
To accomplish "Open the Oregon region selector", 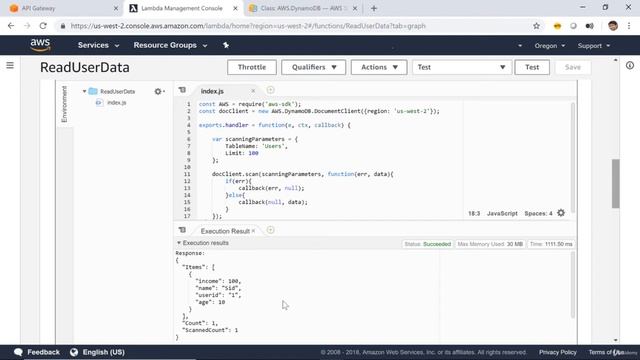I will [x=550, y=46].
